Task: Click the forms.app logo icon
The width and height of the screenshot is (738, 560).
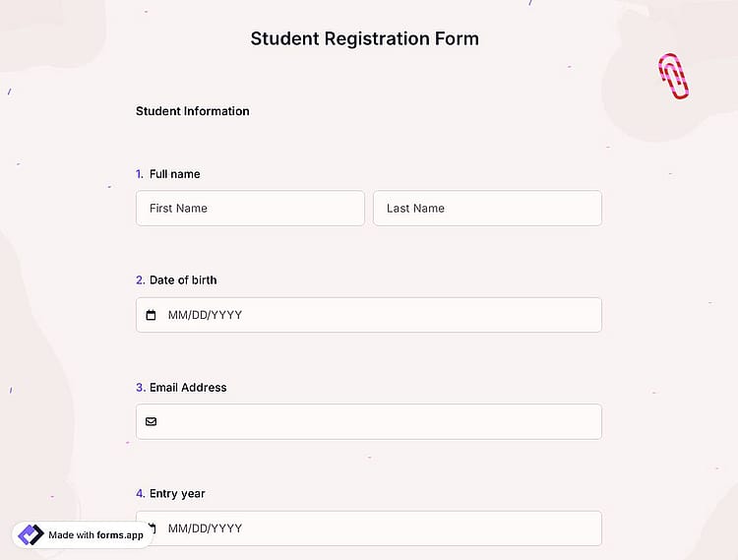Action: 31,534
